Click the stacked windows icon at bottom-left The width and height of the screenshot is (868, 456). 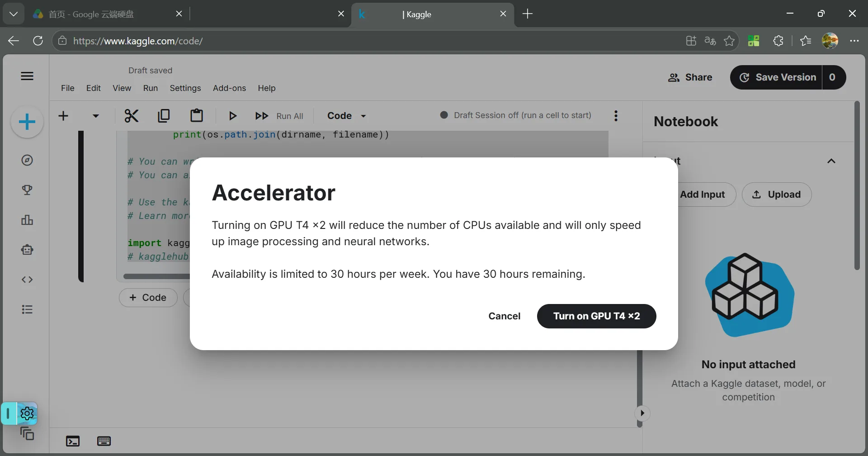pos(27,433)
